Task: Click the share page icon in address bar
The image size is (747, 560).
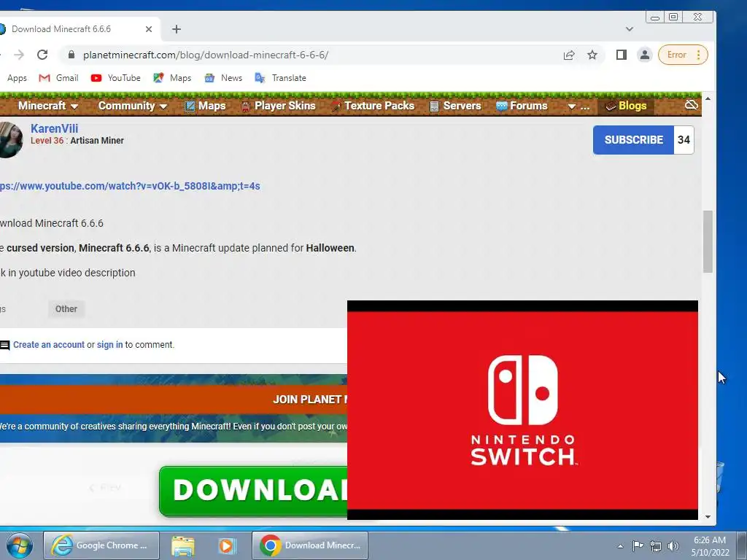Action: pos(569,55)
